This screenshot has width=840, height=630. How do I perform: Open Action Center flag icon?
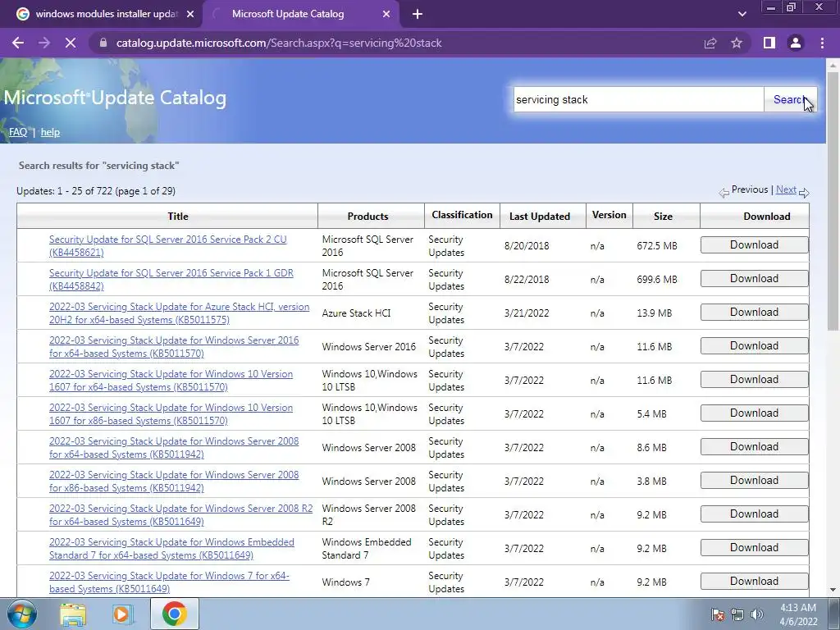718,614
